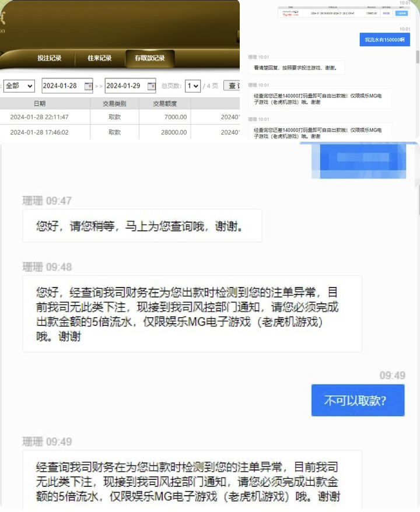Open the end date calendar picker icon
The image size is (420, 512).
coord(151,86)
